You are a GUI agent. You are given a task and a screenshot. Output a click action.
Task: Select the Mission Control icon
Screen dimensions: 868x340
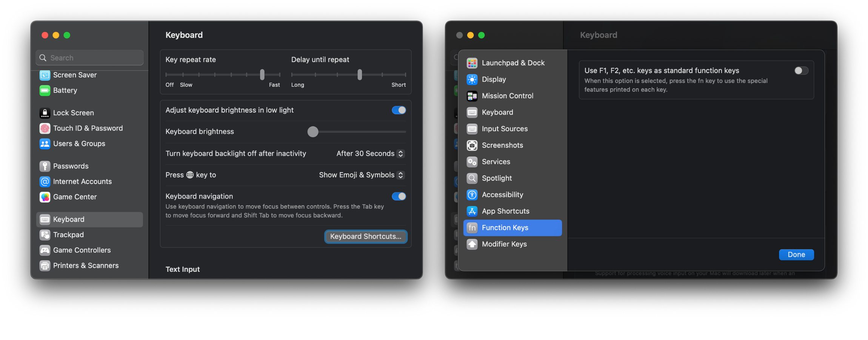click(x=472, y=96)
